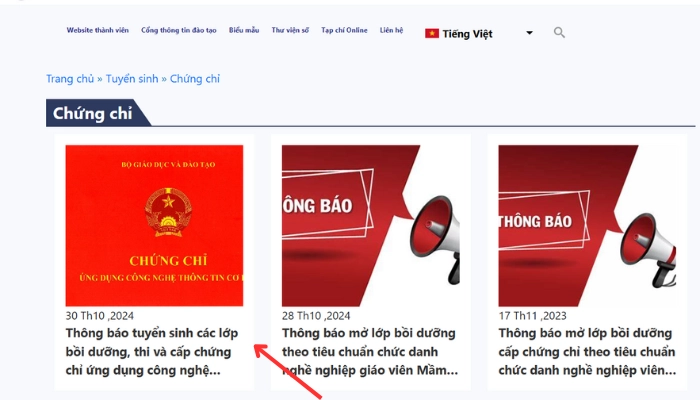
Task: Open Cổng thông tin đào tạo menu
Action: [x=179, y=30]
